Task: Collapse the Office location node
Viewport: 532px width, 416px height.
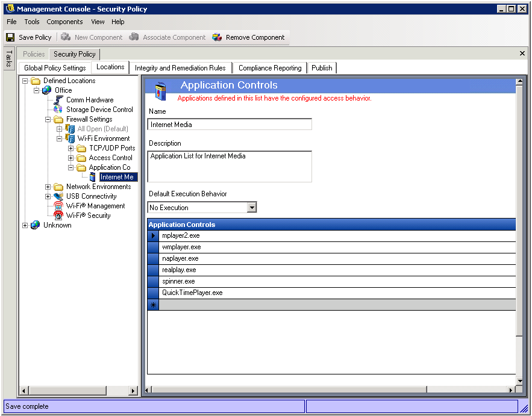Action: [x=36, y=90]
